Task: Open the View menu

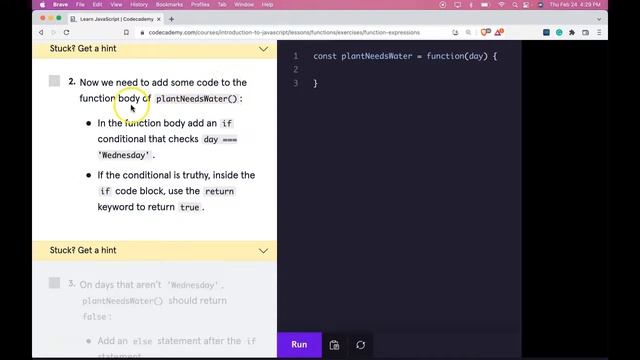Action: coord(116,4)
